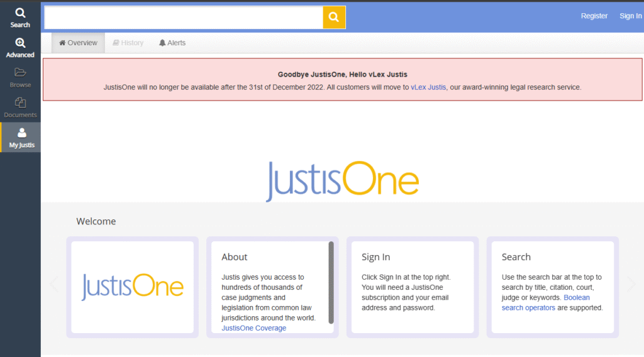Click the "Search" card title
The width and height of the screenshot is (644, 357).
516,257
